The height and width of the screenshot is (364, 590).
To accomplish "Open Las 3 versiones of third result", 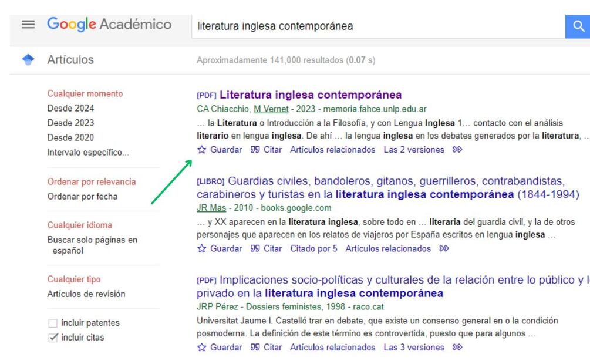I will [x=414, y=348].
